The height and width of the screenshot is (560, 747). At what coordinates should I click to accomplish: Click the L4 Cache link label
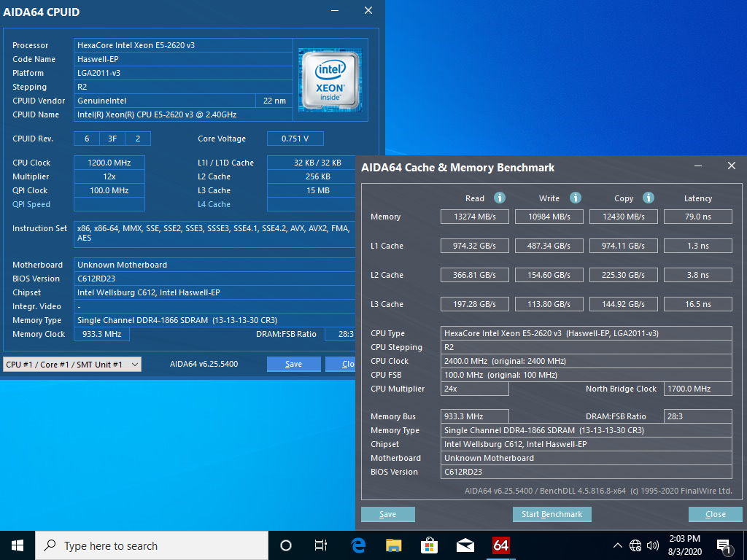(214, 204)
